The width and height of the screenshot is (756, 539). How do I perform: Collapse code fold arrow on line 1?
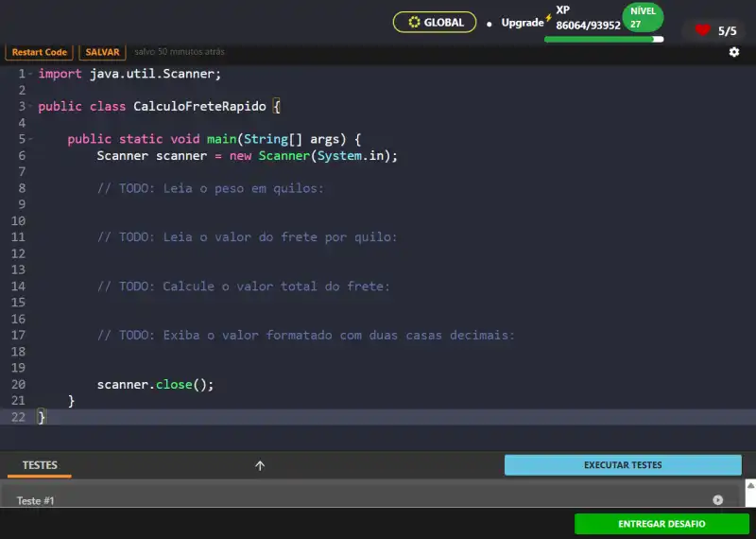[x=30, y=74]
